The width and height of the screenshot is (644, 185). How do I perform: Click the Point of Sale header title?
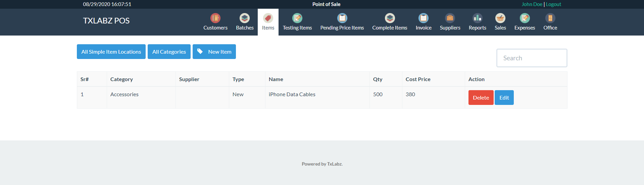(x=326, y=4)
